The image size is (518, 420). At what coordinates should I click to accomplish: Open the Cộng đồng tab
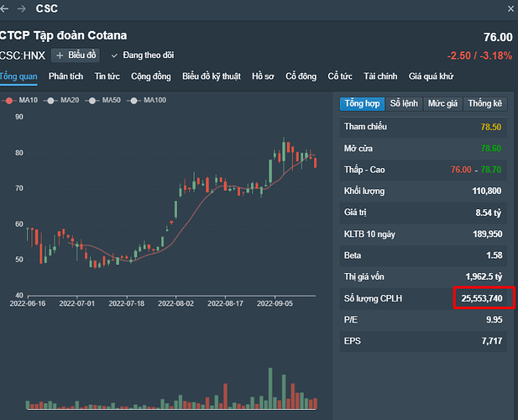pyautogui.click(x=151, y=76)
